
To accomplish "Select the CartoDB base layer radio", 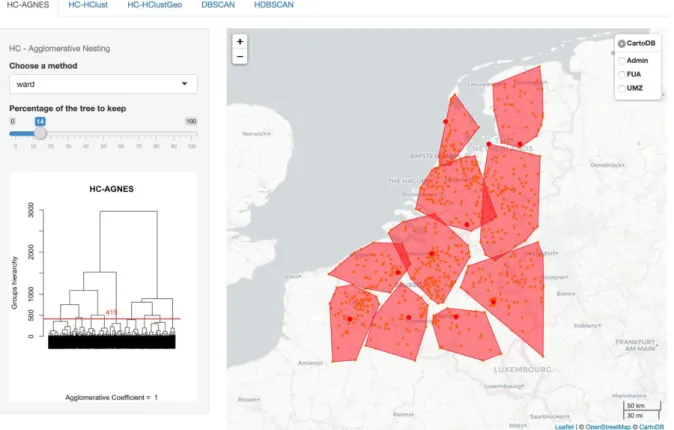I will [621, 43].
